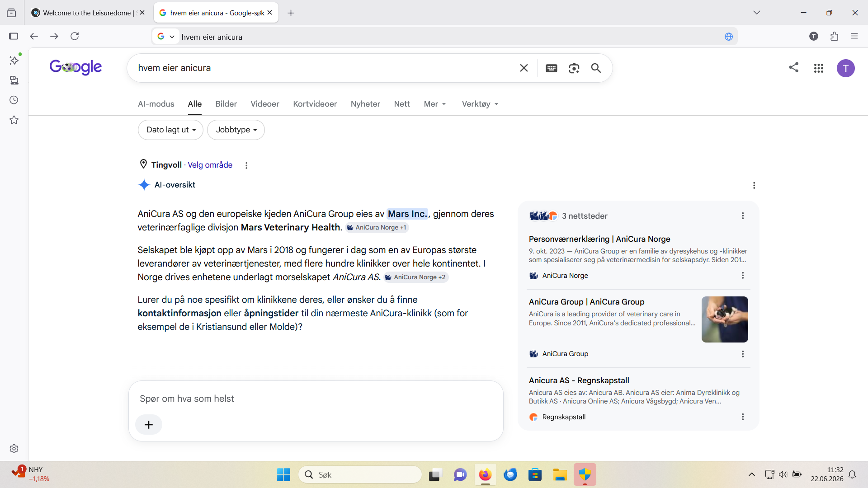Clear the Google search box

point(524,68)
